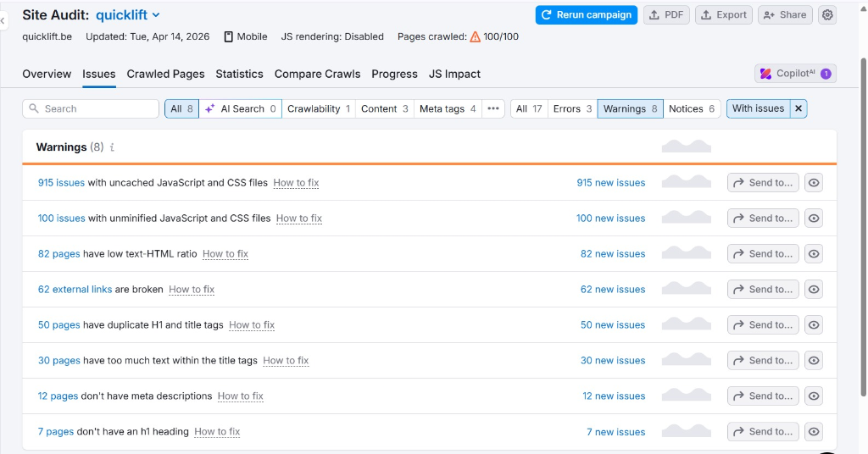Open Send to menu for low text-HTML ratio

pyautogui.click(x=762, y=254)
